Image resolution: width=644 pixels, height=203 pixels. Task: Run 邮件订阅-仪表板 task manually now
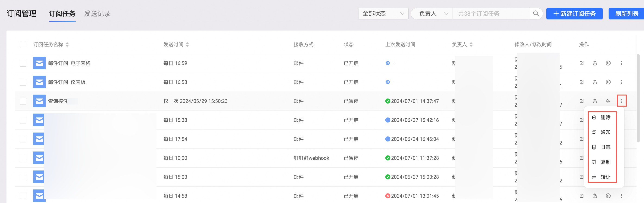point(594,82)
